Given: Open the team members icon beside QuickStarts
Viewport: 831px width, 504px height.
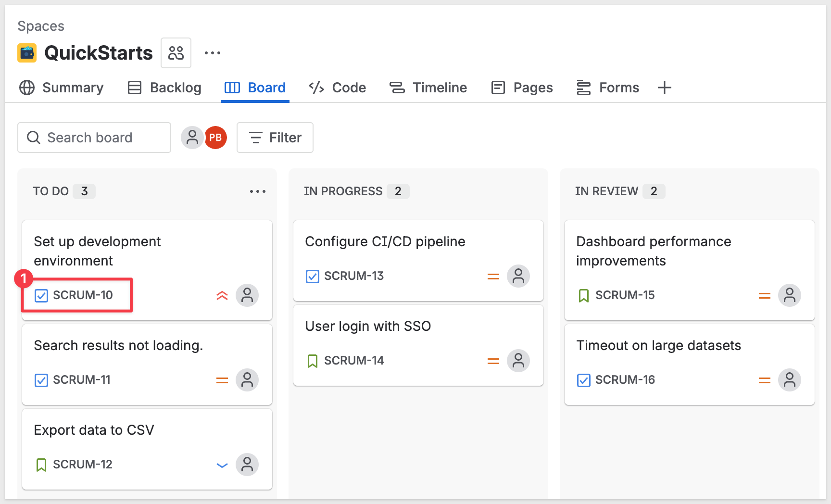Looking at the screenshot, I should pos(176,53).
